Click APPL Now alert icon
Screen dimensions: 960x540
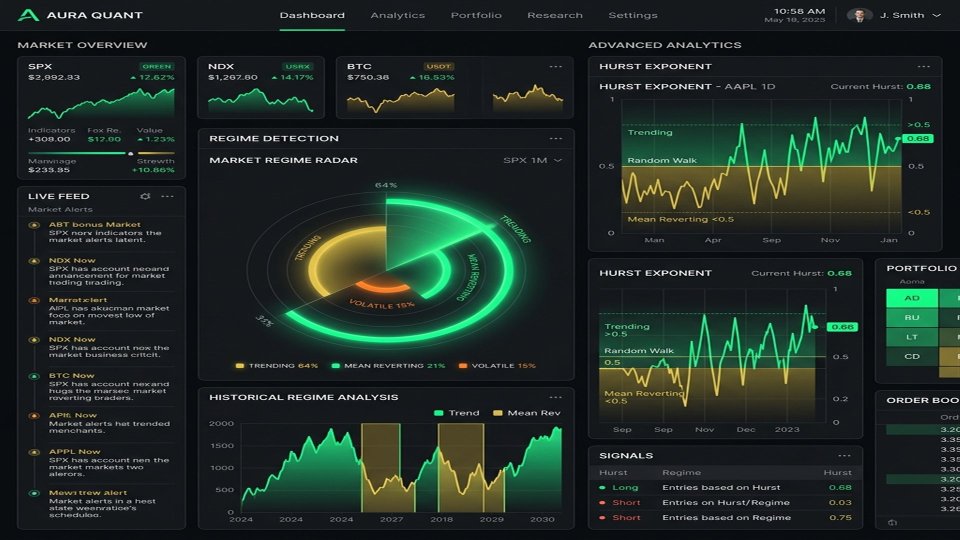34,452
